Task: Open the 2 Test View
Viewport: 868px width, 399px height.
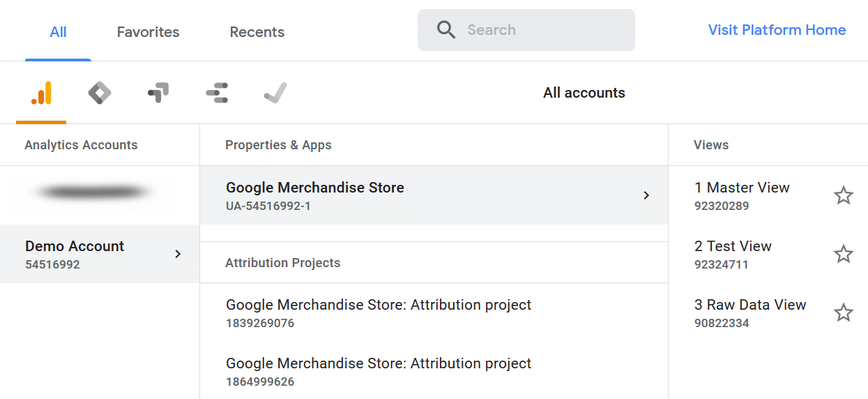Action: point(733,254)
